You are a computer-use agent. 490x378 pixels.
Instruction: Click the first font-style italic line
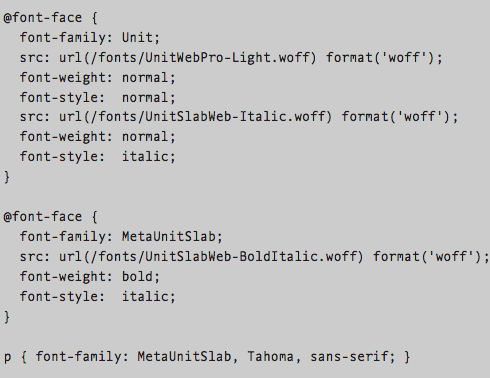pyautogui.click(x=97, y=157)
